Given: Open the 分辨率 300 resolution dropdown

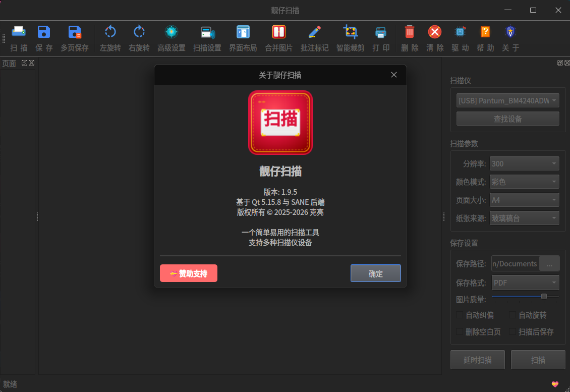Looking at the screenshot, I should (x=524, y=163).
